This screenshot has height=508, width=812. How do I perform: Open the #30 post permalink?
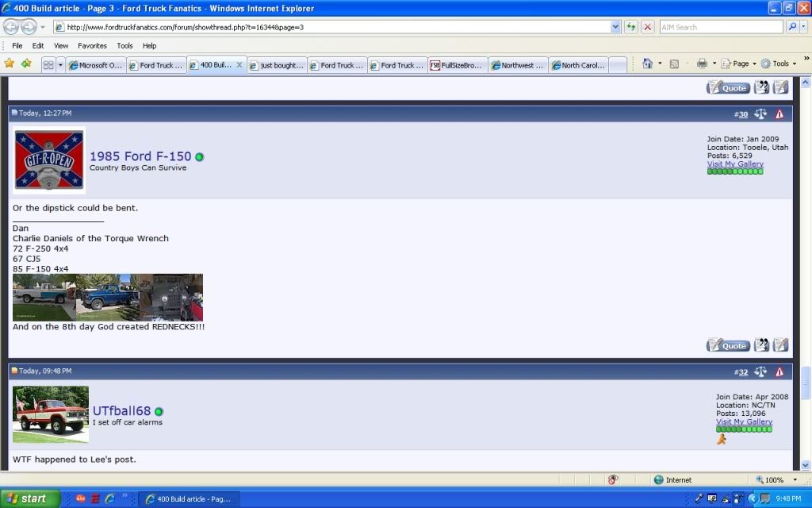coord(743,114)
